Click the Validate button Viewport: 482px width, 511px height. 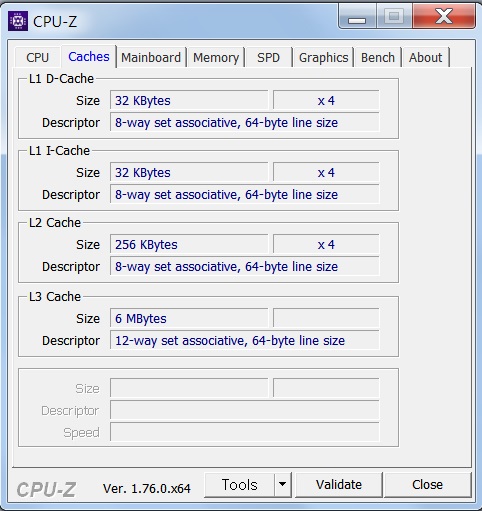pos(339,485)
